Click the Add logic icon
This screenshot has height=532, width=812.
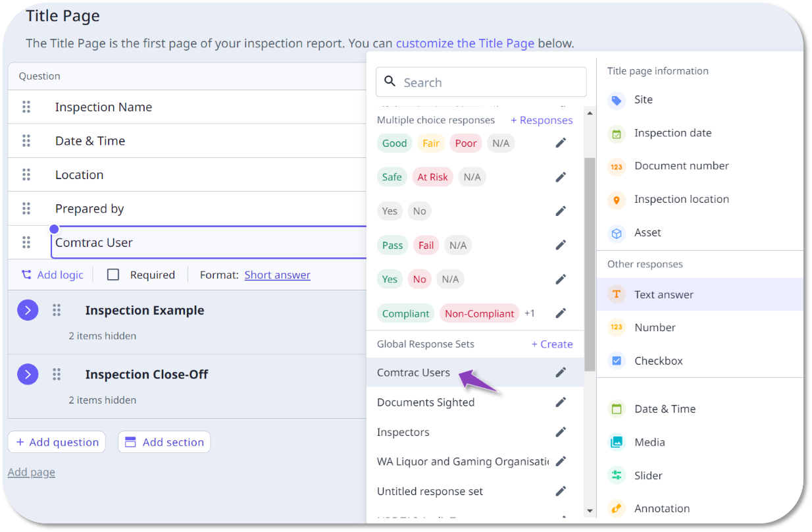[26, 275]
